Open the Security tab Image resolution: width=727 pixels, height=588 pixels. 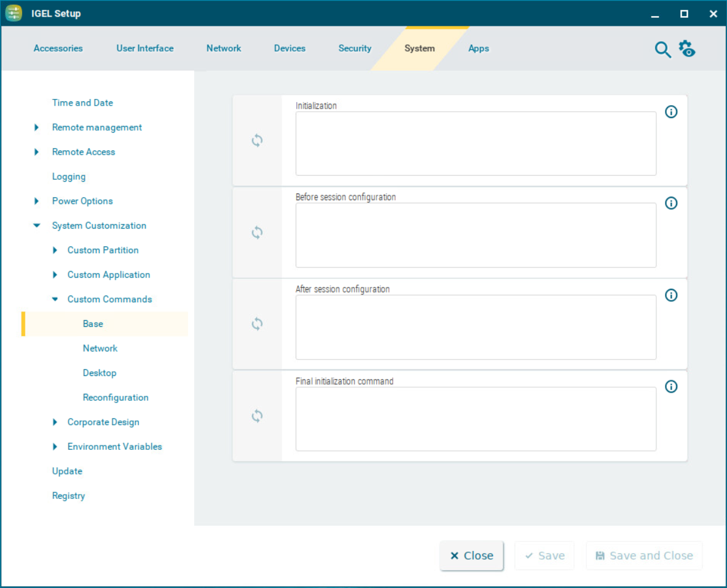point(355,49)
